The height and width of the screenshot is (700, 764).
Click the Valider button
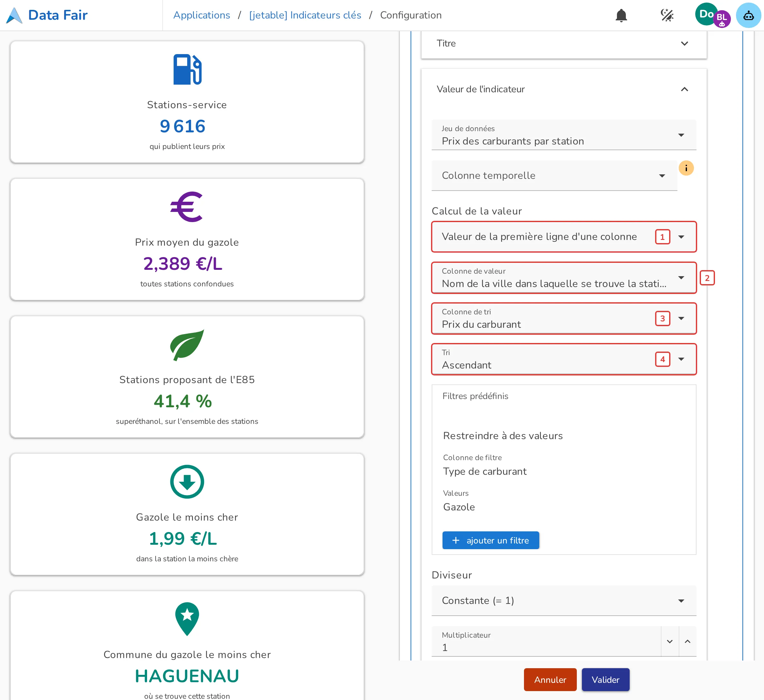605,680
